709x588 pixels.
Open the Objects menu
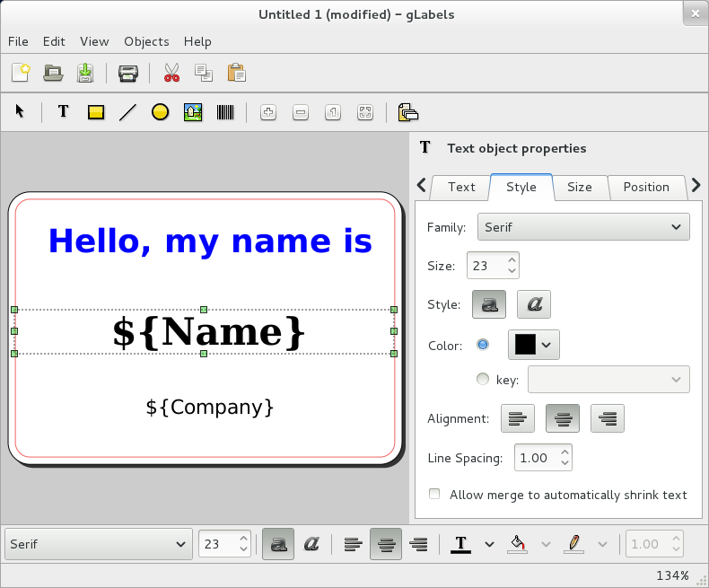click(x=146, y=41)
